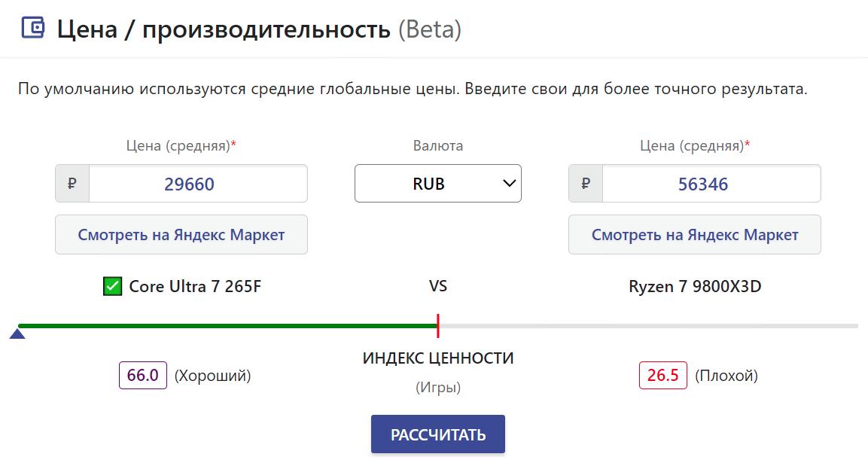The image size is (868, 460).
Task: Open Яндекс Маркет for Core Ultra 7 265F
Action: pos(181,235)
